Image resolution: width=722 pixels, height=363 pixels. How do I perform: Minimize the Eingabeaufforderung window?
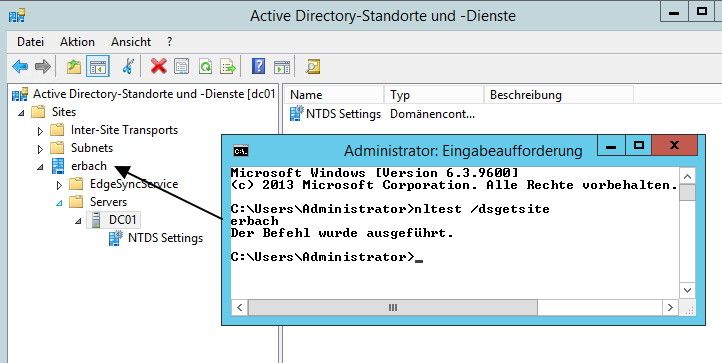(x=611, y=146)
